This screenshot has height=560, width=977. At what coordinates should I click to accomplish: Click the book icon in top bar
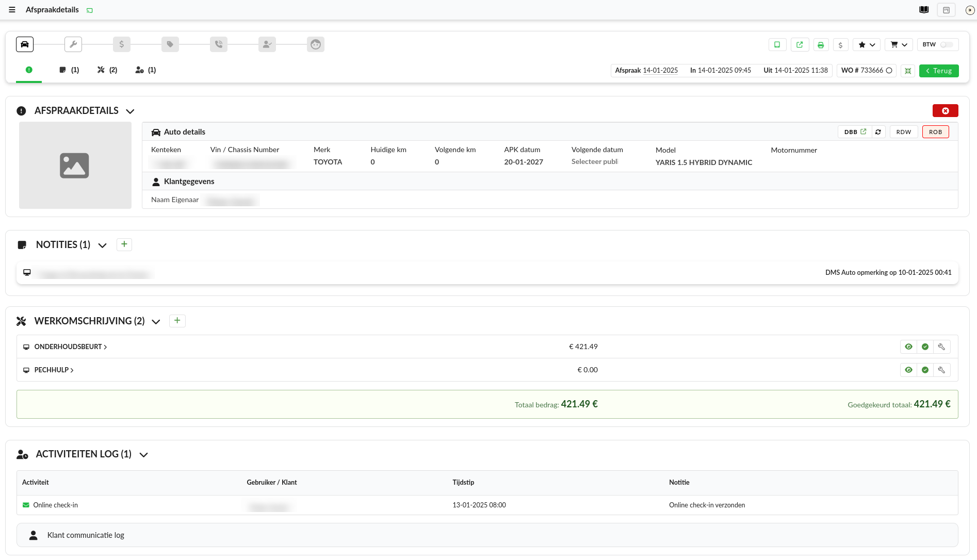pos(924,10)
